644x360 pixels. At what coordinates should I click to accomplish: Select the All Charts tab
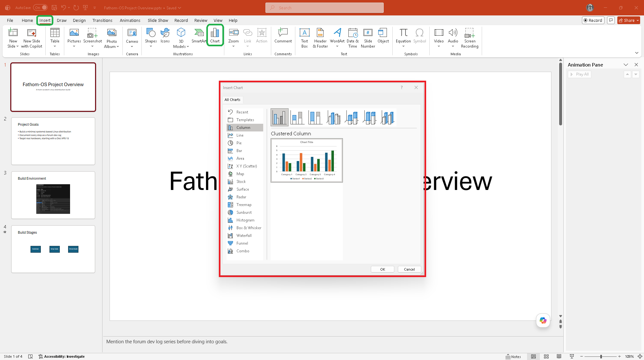pyautogui.click(x=232, y=100)
